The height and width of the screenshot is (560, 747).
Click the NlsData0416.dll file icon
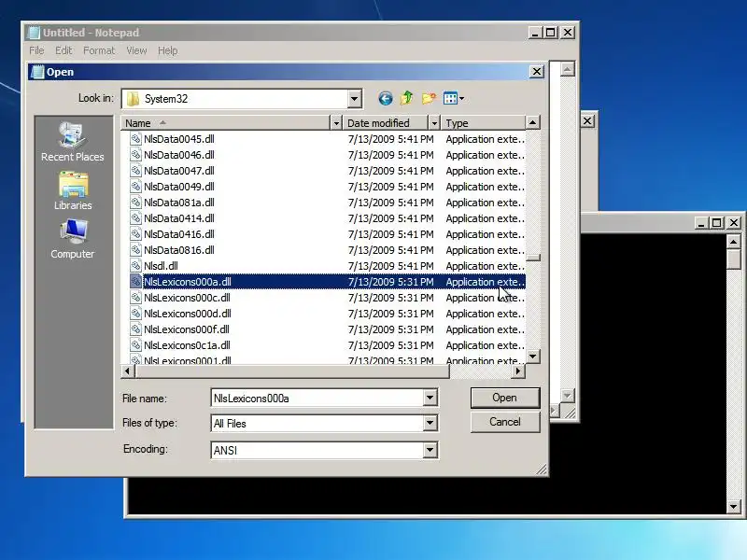[x=136, y=234]
